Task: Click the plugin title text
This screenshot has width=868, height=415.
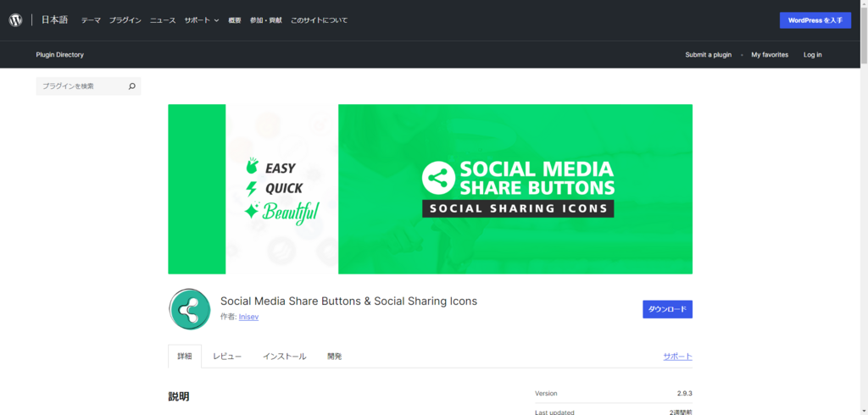Action: [348, 302]
